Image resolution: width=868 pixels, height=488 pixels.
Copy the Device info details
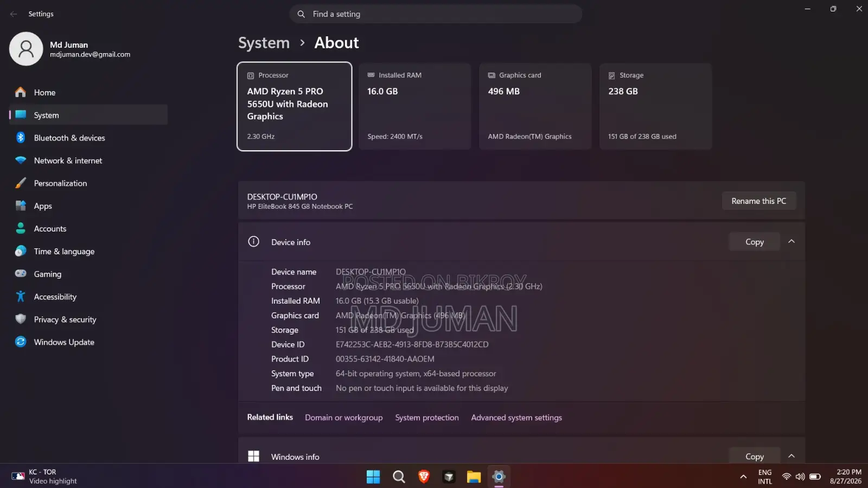[x=755, y=242]
